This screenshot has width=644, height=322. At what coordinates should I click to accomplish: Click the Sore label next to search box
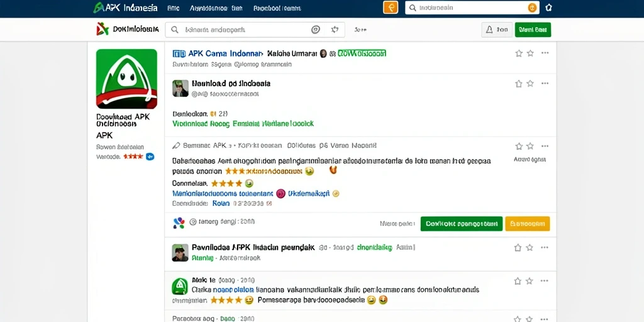tap(360, 30)
